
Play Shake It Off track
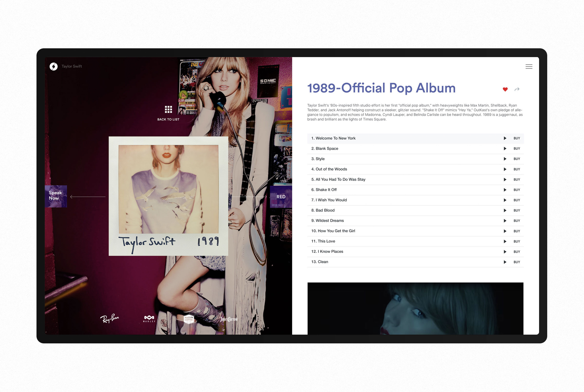coord(505,190)
